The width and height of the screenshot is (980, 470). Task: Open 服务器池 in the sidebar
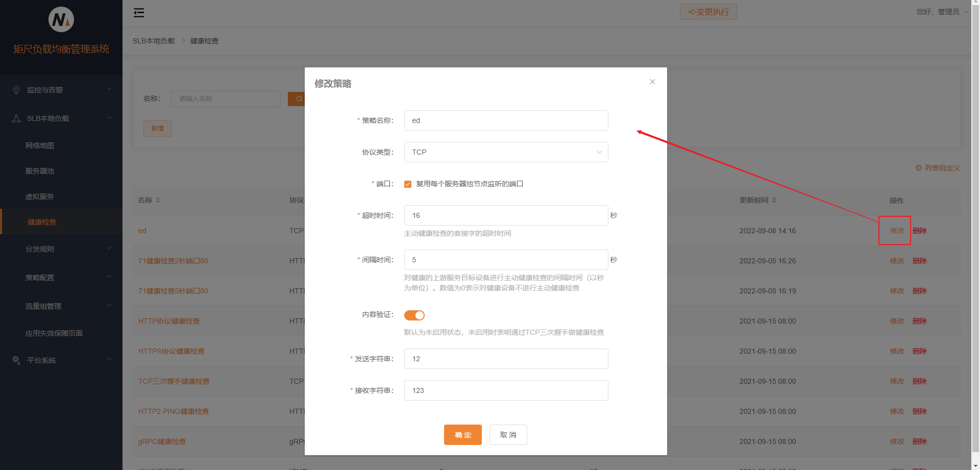click(x=40, y=171)
